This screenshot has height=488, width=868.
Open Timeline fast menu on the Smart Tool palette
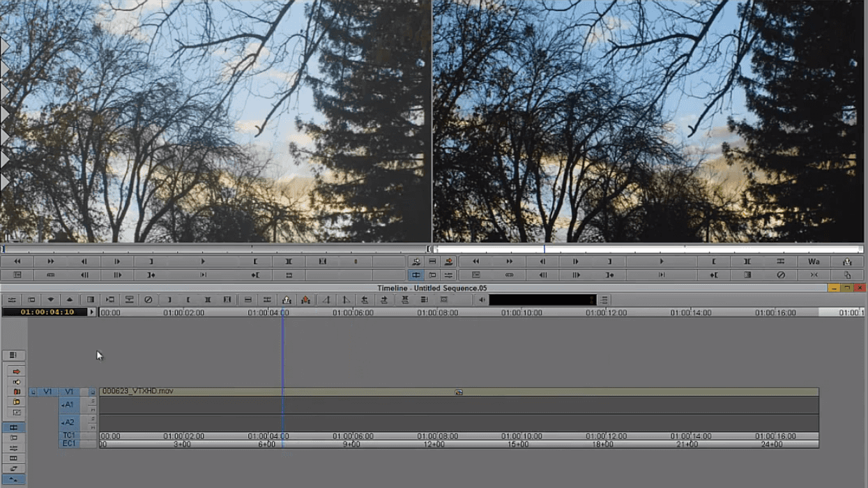tap(13, 356)
